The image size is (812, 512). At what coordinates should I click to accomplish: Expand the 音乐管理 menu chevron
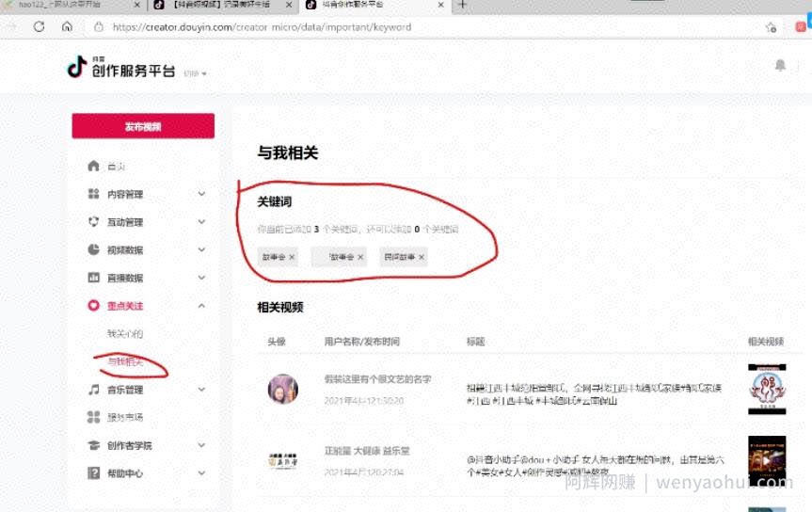201,390
